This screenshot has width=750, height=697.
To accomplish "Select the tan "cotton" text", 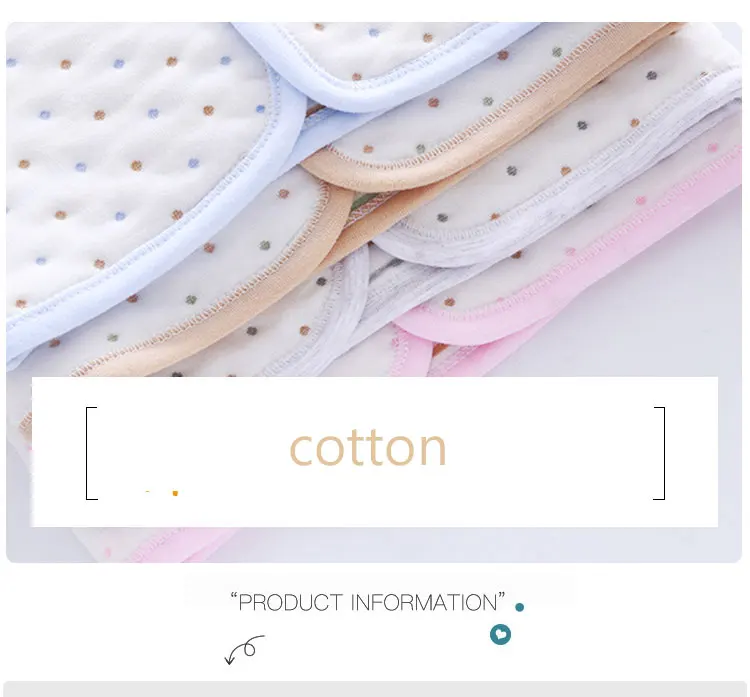I will coord(368,448).
